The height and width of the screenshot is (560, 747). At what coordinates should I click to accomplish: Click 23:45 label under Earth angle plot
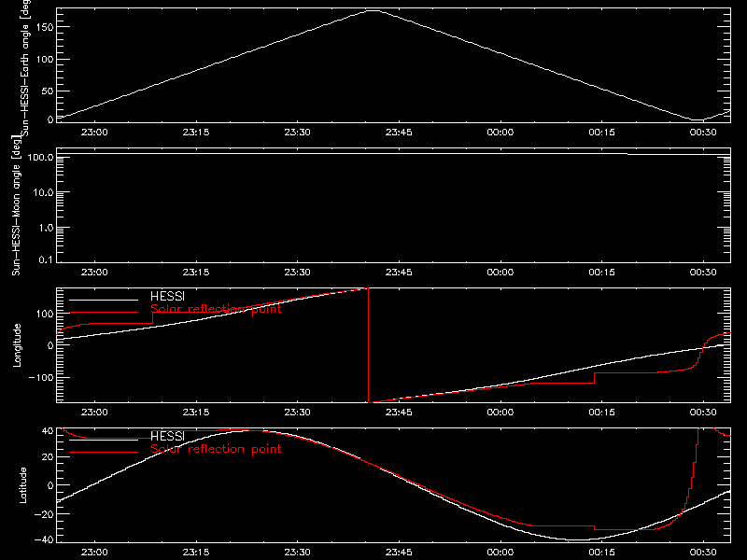pos(399,133)
